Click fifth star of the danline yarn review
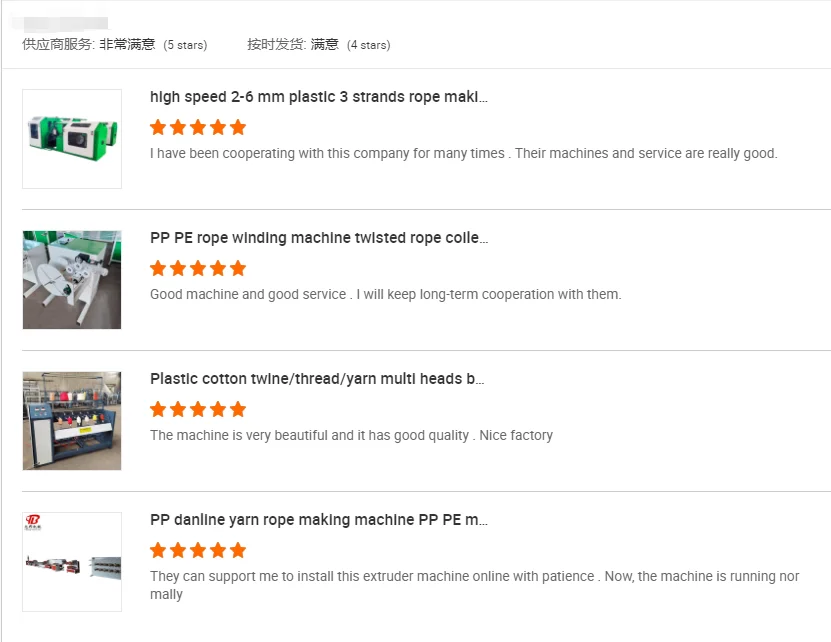 point(238,550)
